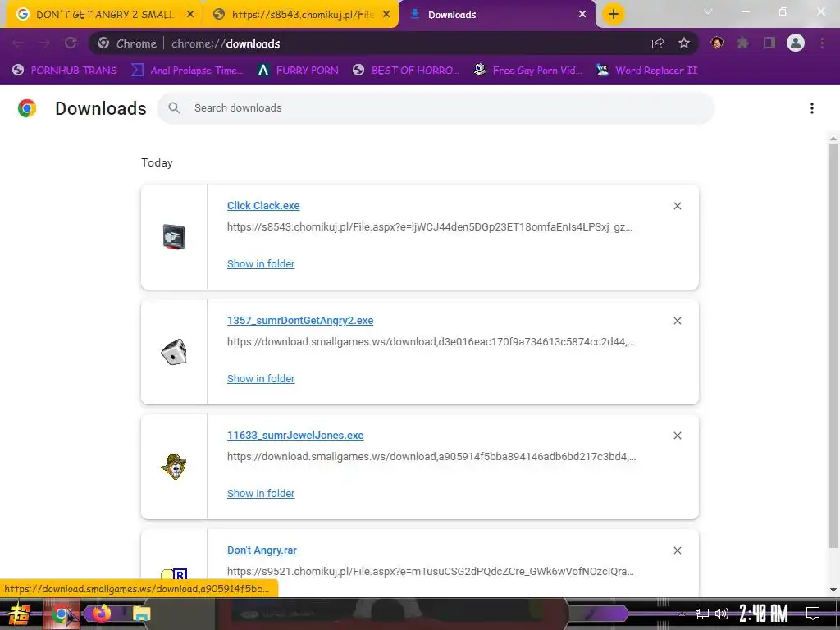Open the Chrome profile avatar
This screenshot has width=840, height=630.
click(796, 43)
